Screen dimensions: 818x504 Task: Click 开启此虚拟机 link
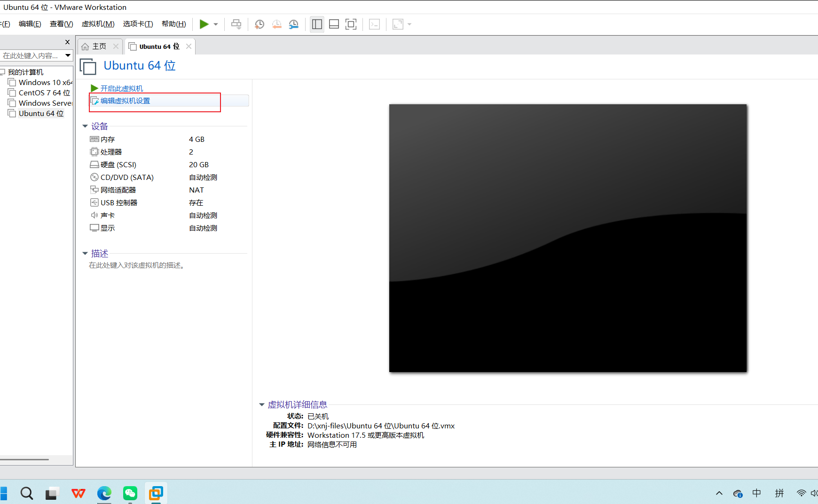point(122,88)
